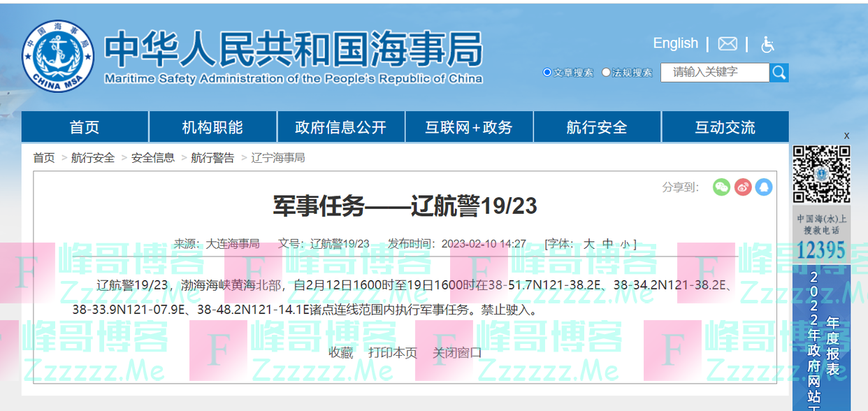Click the 12395 rescue hotline banner

coord(821,236)
